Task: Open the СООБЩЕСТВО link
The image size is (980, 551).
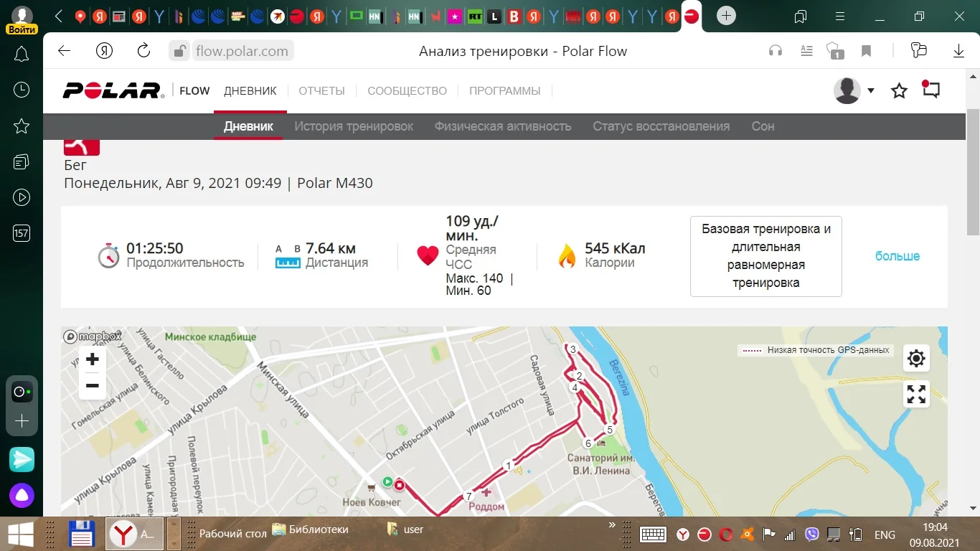Action: 407,91
